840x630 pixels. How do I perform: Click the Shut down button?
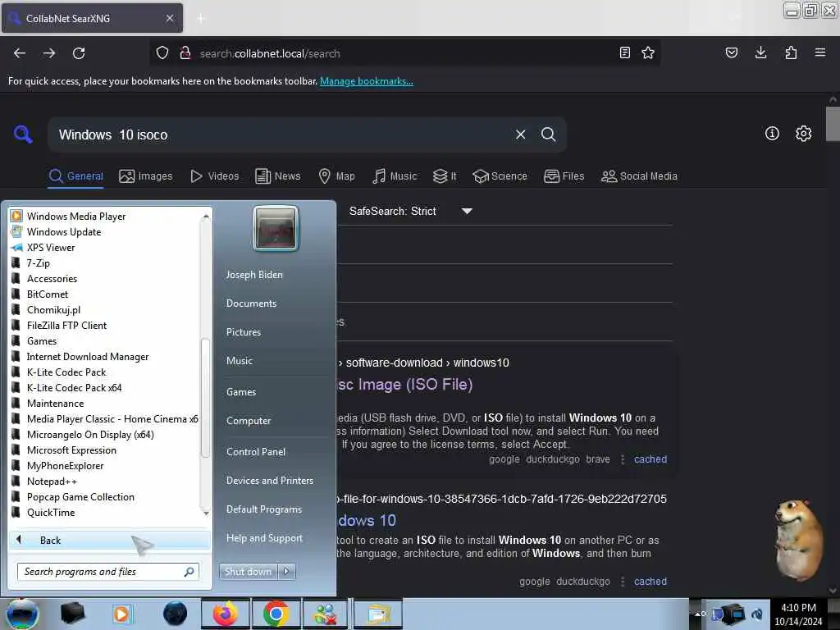[248, 572]
